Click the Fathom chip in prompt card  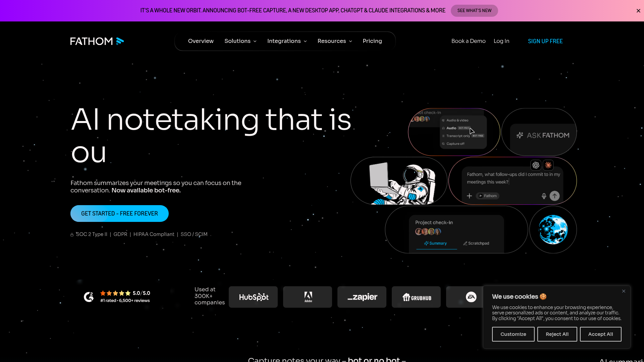click(488, 196)
